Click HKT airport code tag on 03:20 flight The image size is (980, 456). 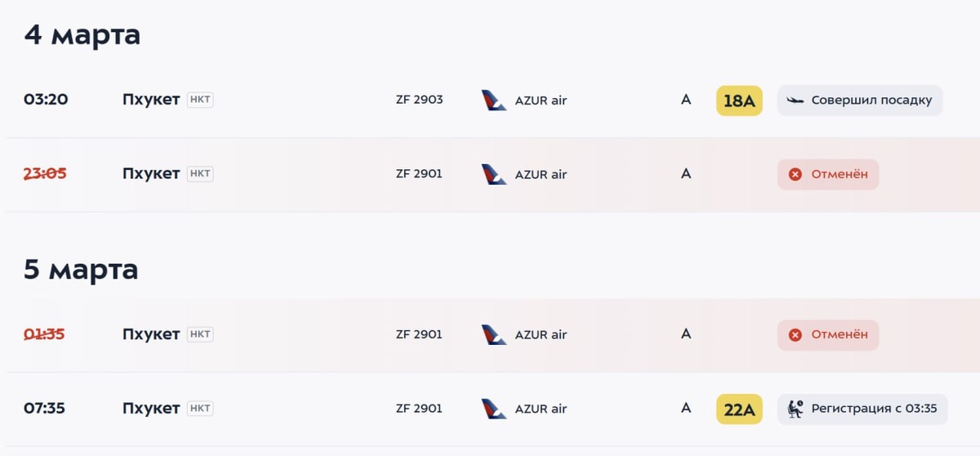point(200,100)
